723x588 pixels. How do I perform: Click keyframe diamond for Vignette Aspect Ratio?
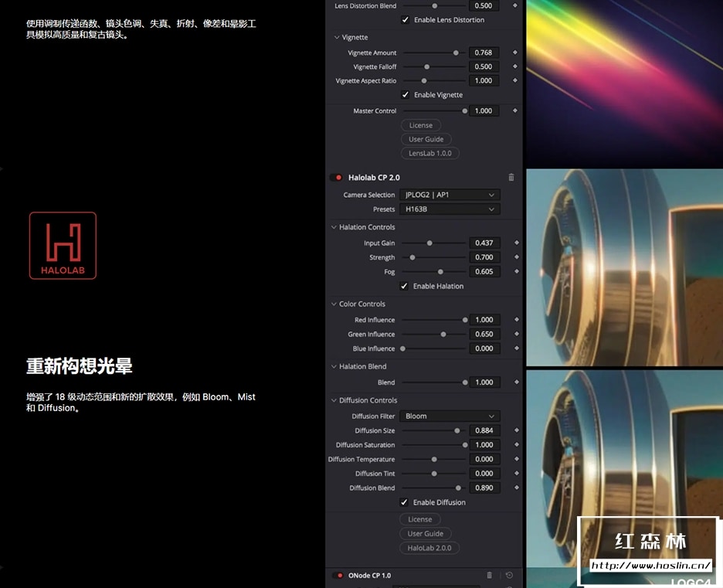(x=515, y=80)
